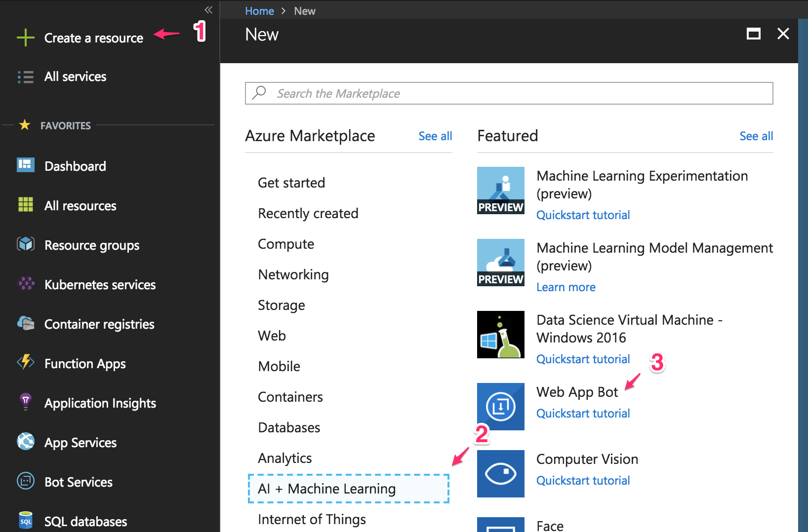The height and width of the screenshot is (532, 808).
Task: Open Quickstart tutorial for Data Science VM
Action: [583, 359]
